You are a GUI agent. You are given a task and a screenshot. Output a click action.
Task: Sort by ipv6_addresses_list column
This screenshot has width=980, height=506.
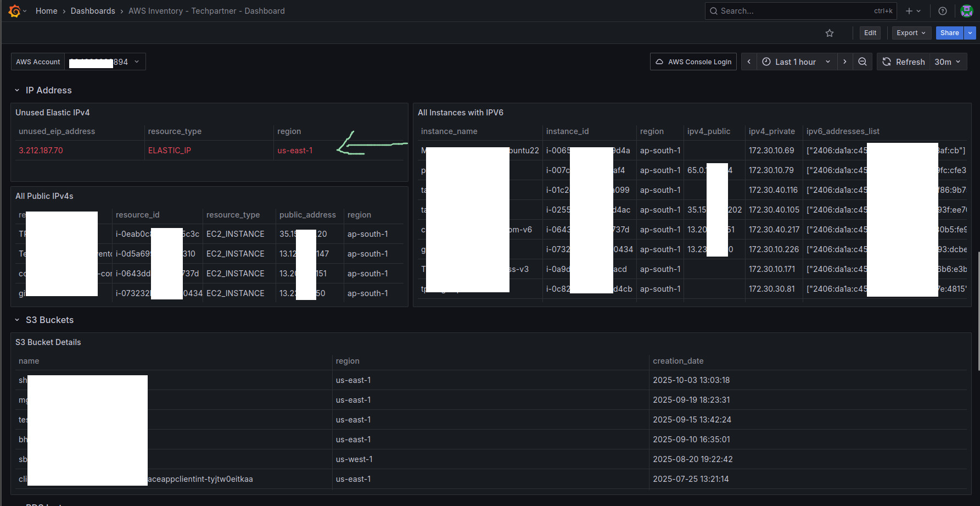tap(843, 131)
